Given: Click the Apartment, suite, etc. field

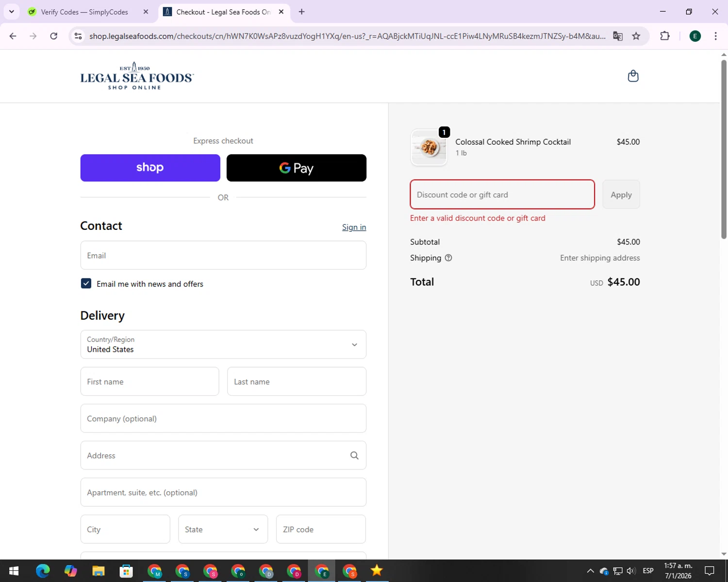Looking at the screenshot, I should coord(223,492).
